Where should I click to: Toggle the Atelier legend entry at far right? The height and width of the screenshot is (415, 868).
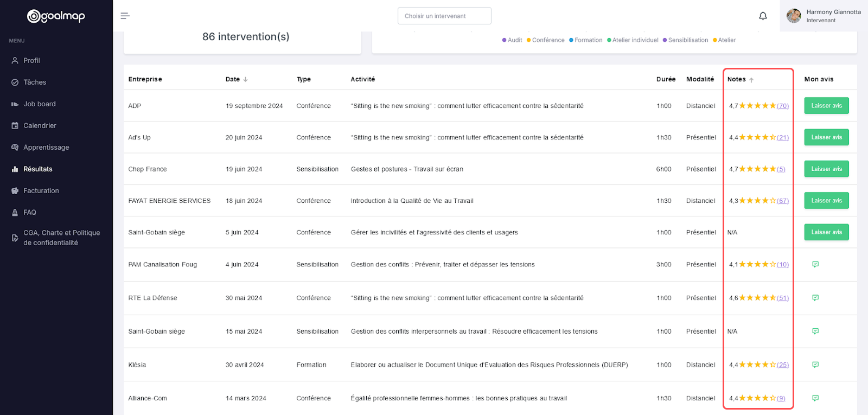pyautogui.click(x=724, y=40)
